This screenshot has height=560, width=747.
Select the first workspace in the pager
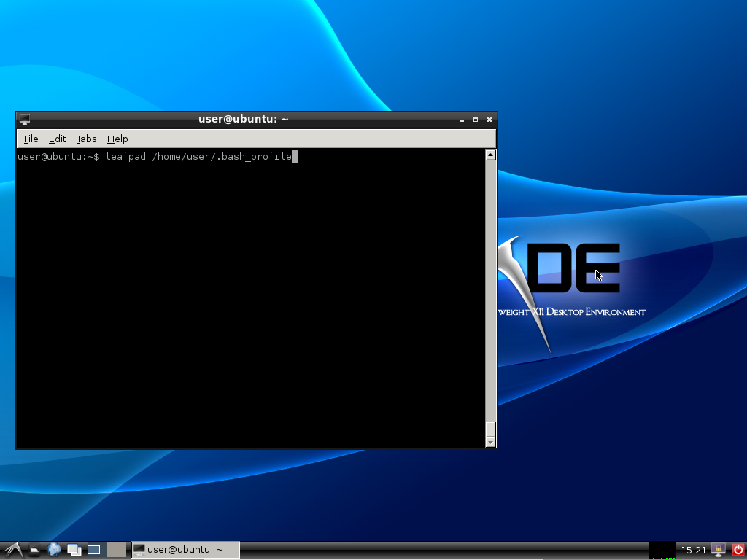pyautogui.click(x=96, y=550)
